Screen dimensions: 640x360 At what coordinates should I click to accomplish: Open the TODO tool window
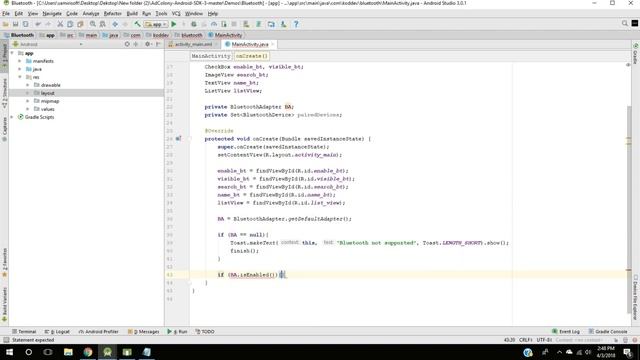click(205, 331)
